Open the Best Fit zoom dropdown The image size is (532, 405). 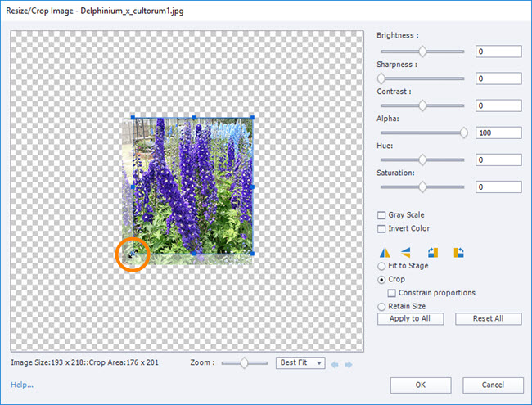pos(300,363)
